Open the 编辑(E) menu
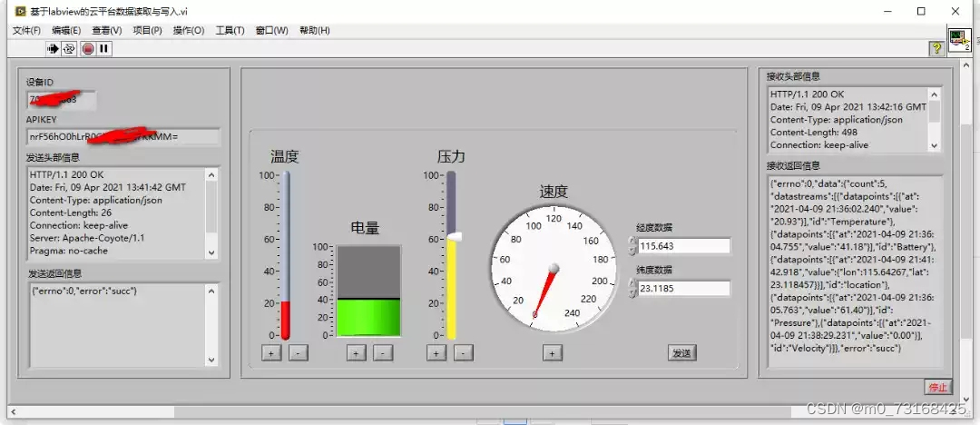 [66, 30]
